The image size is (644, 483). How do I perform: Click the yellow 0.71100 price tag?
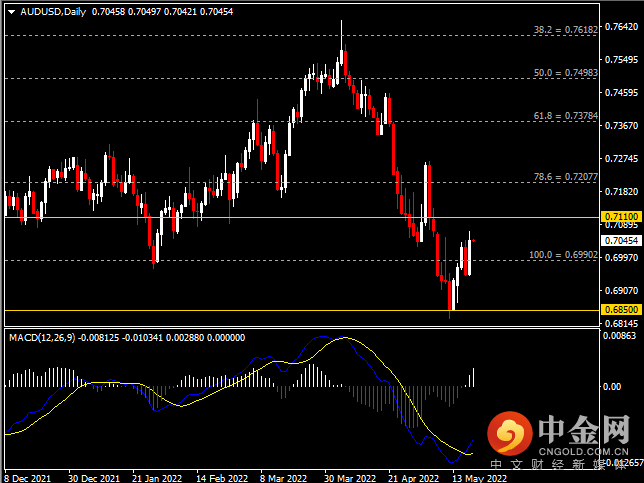coord(619,216)
